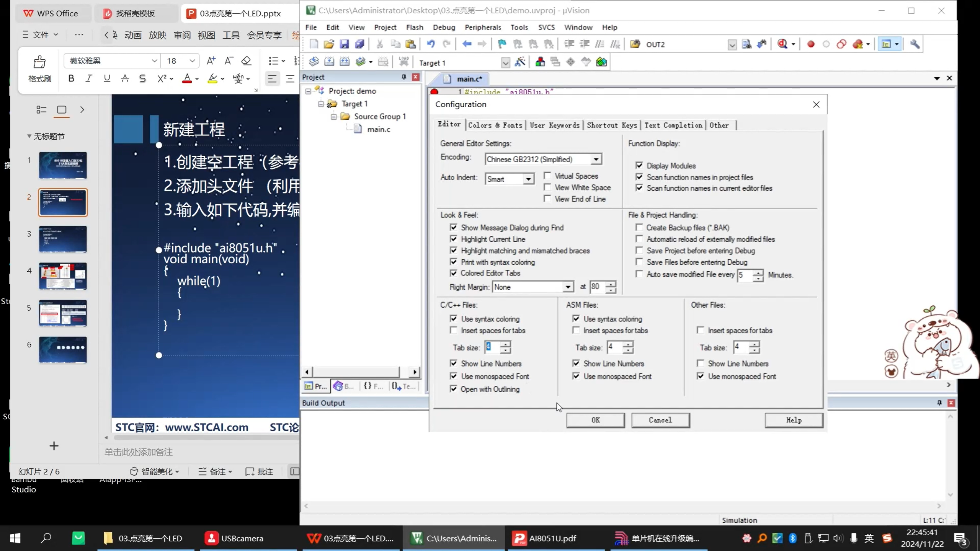The height and width of the screenshot is (551, 980).
Task: Uncheck Highlight Current Line option
Action: [454, 239]
